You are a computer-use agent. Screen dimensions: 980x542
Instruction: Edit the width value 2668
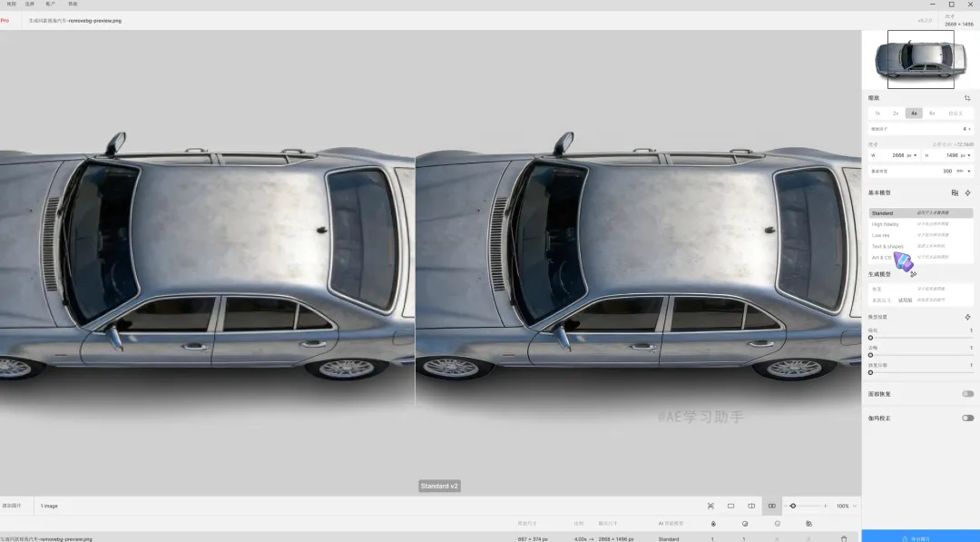click(897, 155)
